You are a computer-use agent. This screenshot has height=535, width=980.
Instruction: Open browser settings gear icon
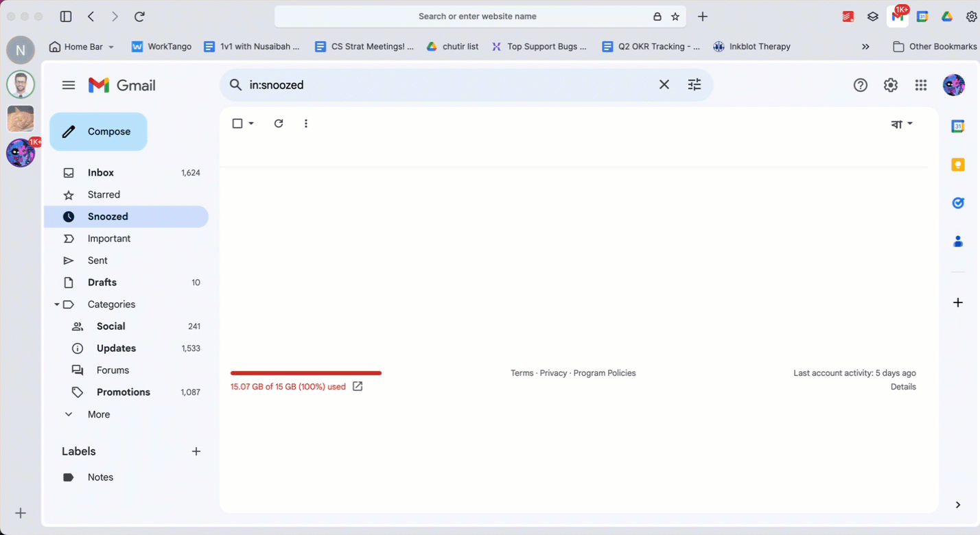972,16
